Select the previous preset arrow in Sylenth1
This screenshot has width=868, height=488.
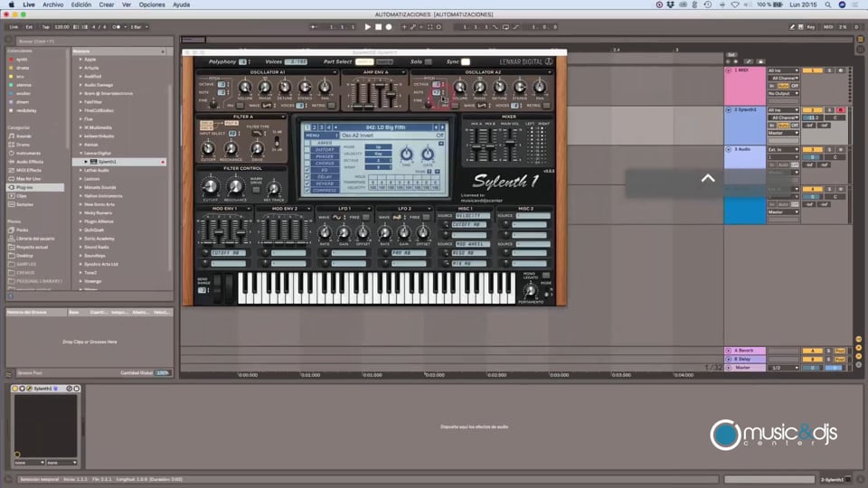[436, 127]
